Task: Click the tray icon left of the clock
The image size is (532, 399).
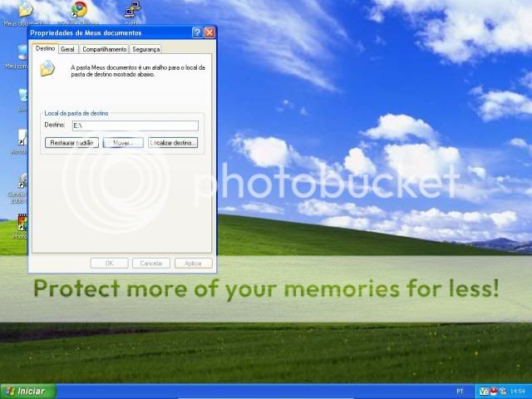Action: point(503,392)
